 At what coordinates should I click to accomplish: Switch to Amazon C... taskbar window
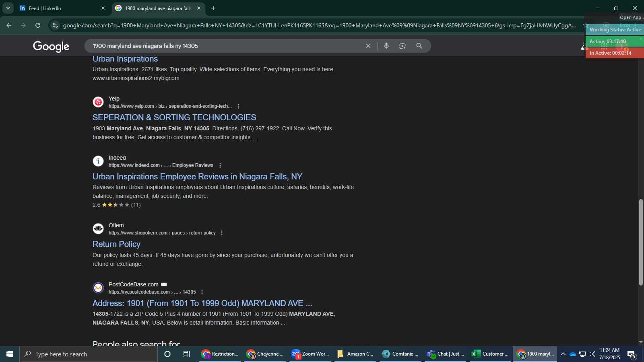[355, 354]
